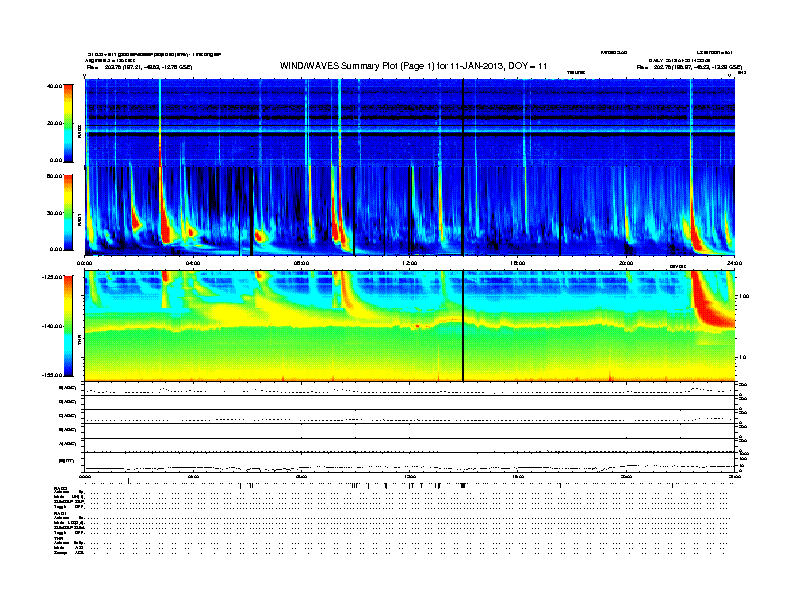Select the -125.00 label on TNR scale
Image resolution: width=792 pixels, height=612 pixels.
click(x=52, y=277)
